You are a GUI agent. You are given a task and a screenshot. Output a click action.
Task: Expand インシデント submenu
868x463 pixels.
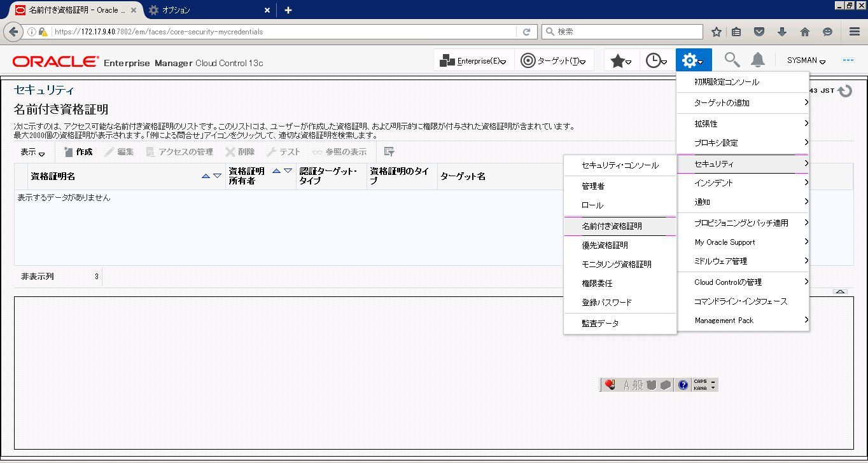(x=743, y=183)
